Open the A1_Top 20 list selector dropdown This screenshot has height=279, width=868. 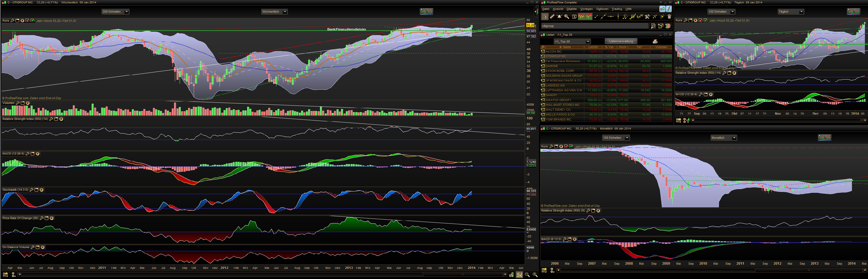572,41
